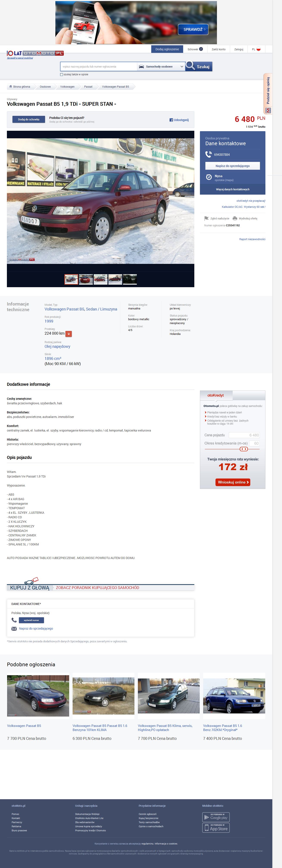Open the Schowek tab in the top menu
Screen dimensions: 282x868
pyautogui.click(x=195, y=49)
